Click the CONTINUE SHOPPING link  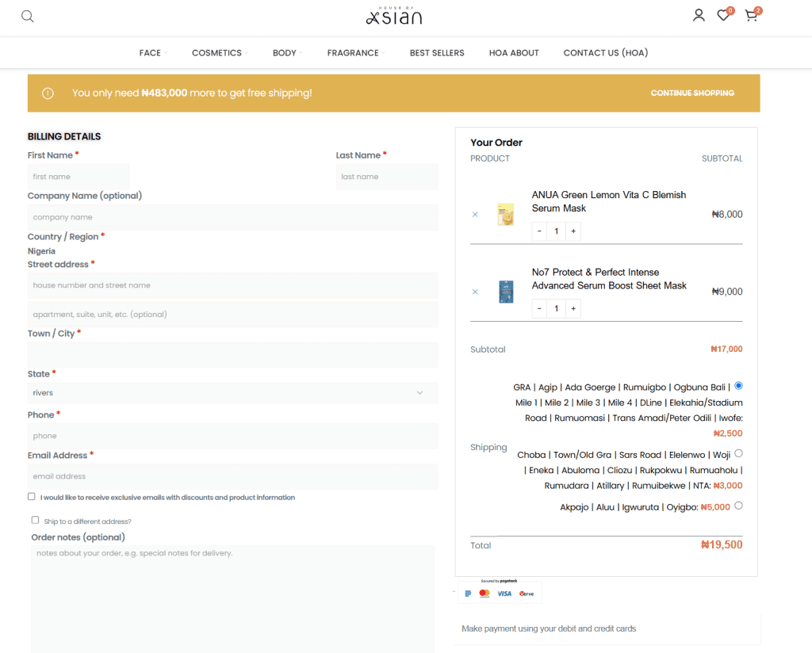(692, 94)
